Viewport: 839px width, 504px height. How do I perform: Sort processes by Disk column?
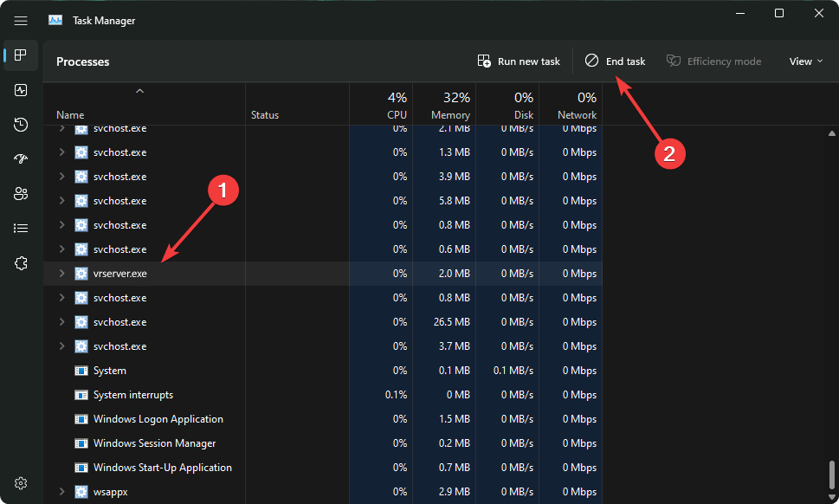click(x=523, y=115)
